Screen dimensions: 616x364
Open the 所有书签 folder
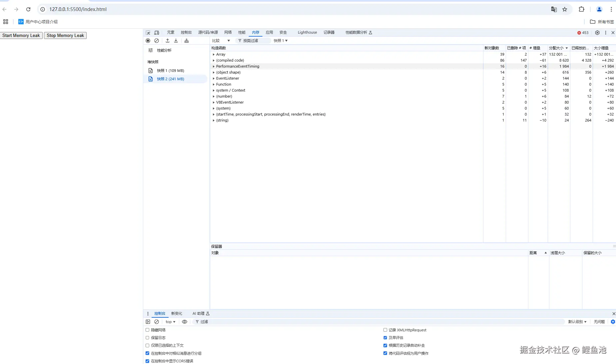click(x=602, y=22)
